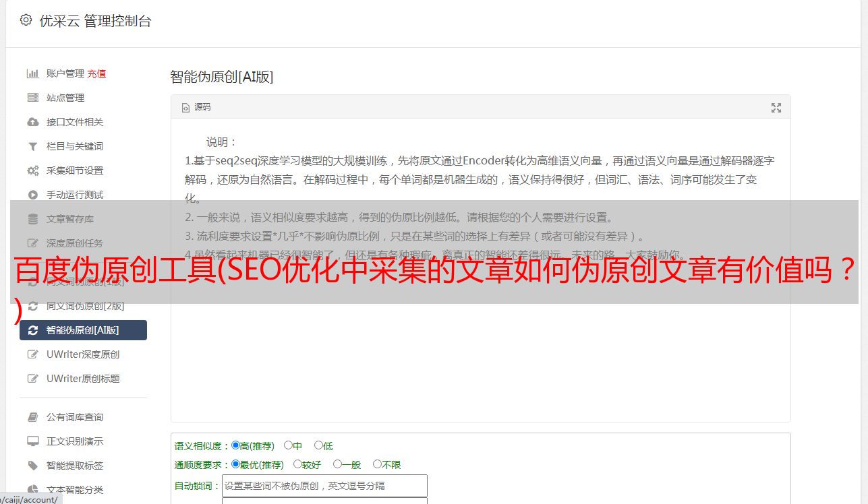Open 站点管理 in the sidebar
The image size is (868, 504).
65,98
